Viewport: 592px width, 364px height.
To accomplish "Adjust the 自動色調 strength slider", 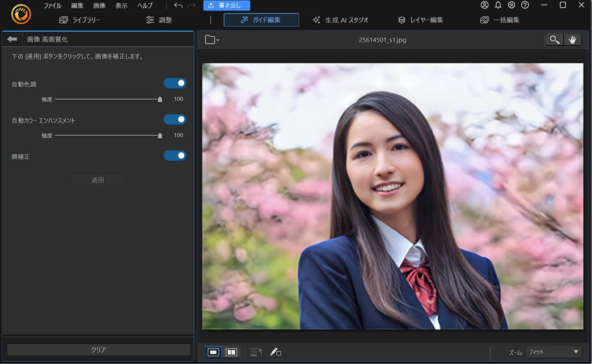I will click(159, 99).
